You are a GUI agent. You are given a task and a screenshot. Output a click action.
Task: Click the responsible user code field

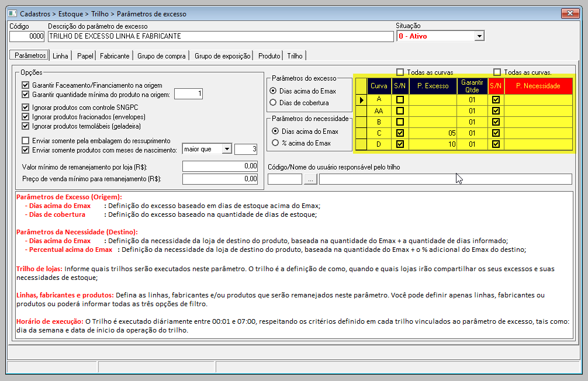(285, 179)
